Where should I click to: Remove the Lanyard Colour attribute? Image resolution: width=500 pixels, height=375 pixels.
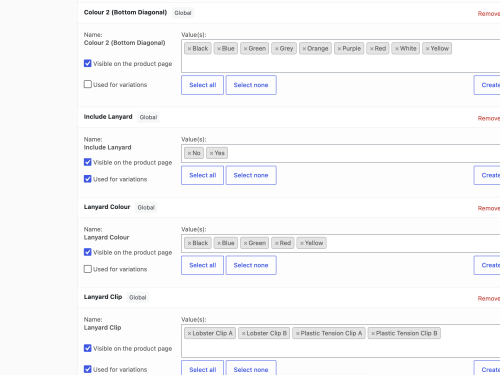(x=489, y=208)
